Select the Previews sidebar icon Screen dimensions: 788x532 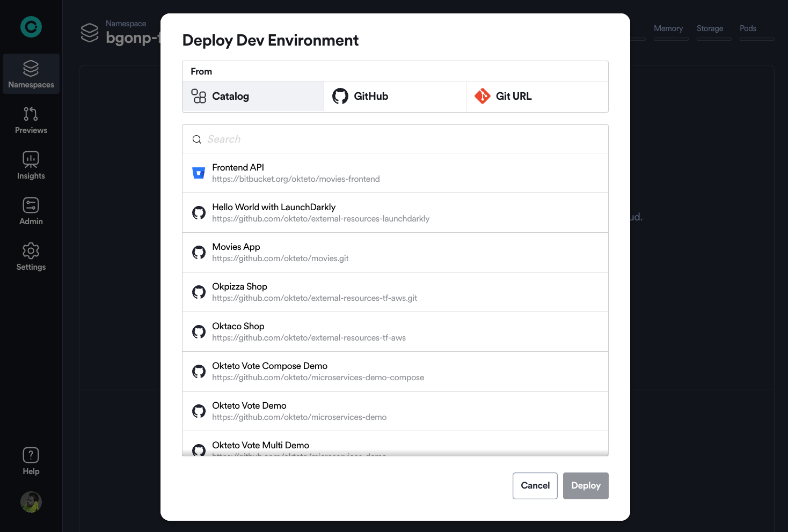coord(31,119)
